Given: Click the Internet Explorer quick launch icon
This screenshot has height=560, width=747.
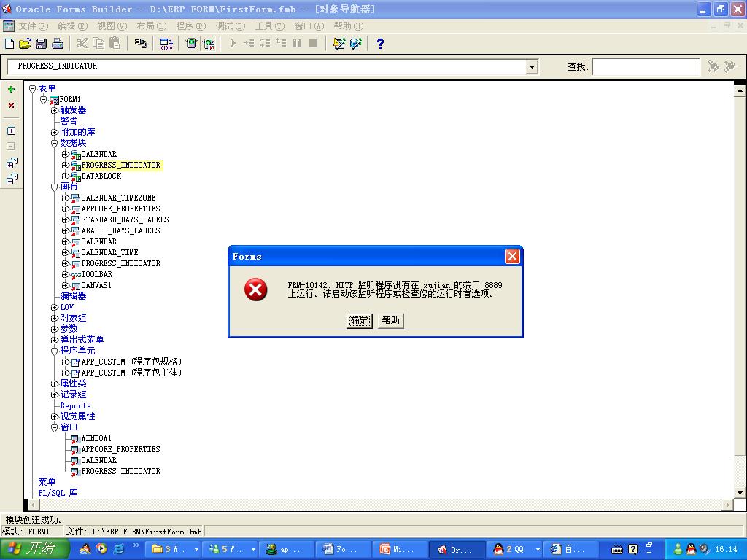Looking at the screenshot, I should click(119, 549).
